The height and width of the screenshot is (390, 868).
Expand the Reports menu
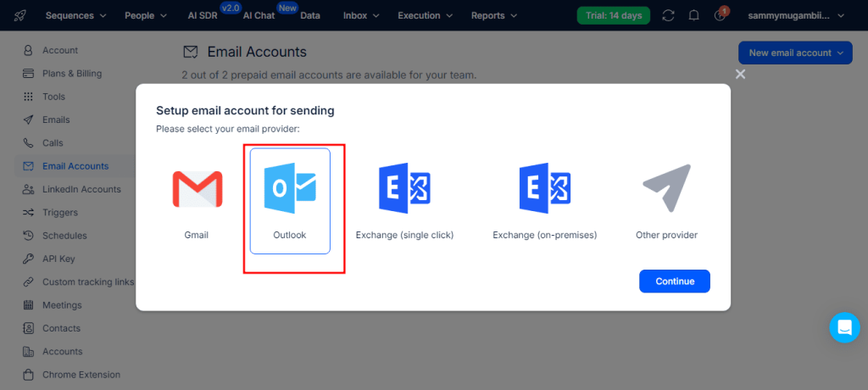(x=494, y=15)
